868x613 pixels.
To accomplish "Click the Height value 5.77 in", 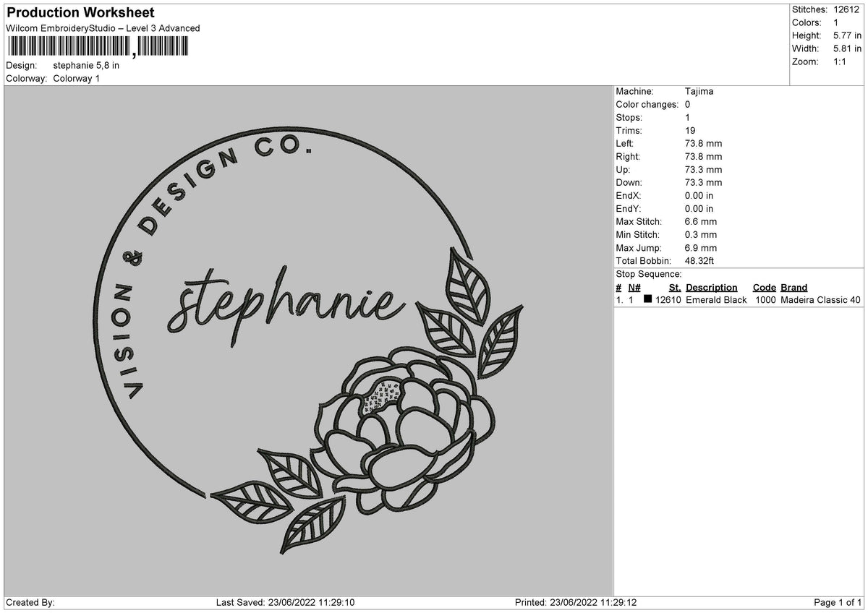I will pyautogui.click(x=848, y=35).
